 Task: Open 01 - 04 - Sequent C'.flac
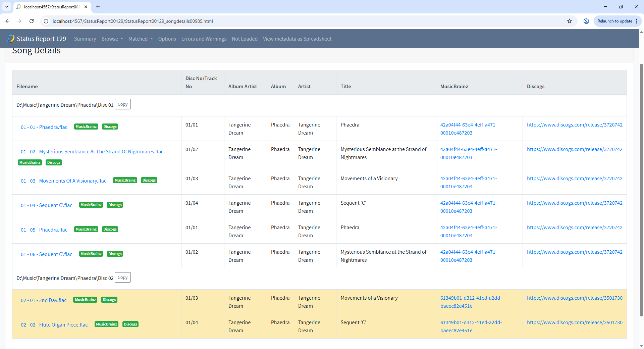coord(47,205)
